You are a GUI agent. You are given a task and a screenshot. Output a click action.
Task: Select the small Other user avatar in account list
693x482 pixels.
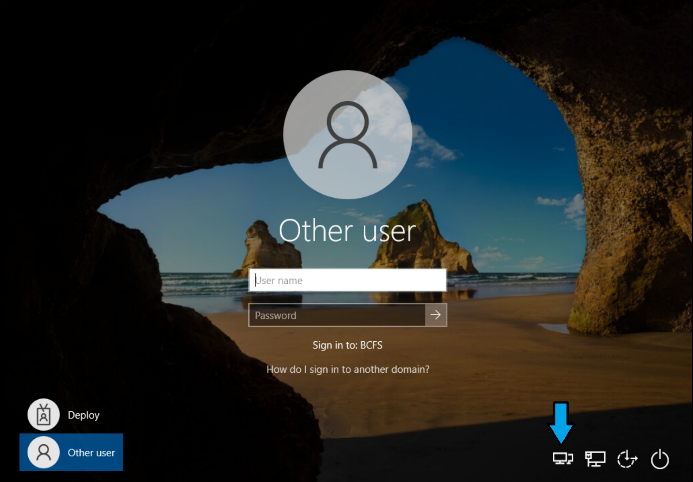(x=43, y=452)
